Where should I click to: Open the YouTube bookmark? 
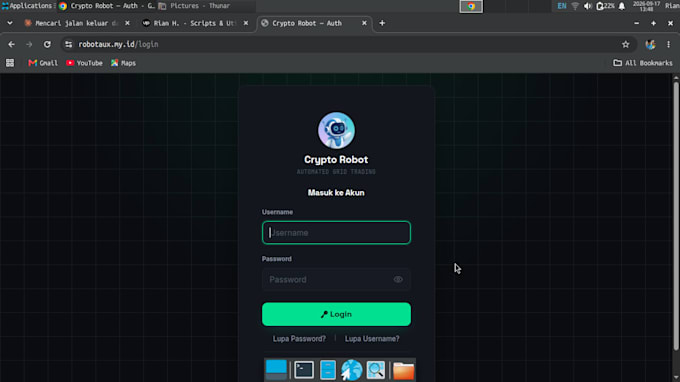coord(84,63)
